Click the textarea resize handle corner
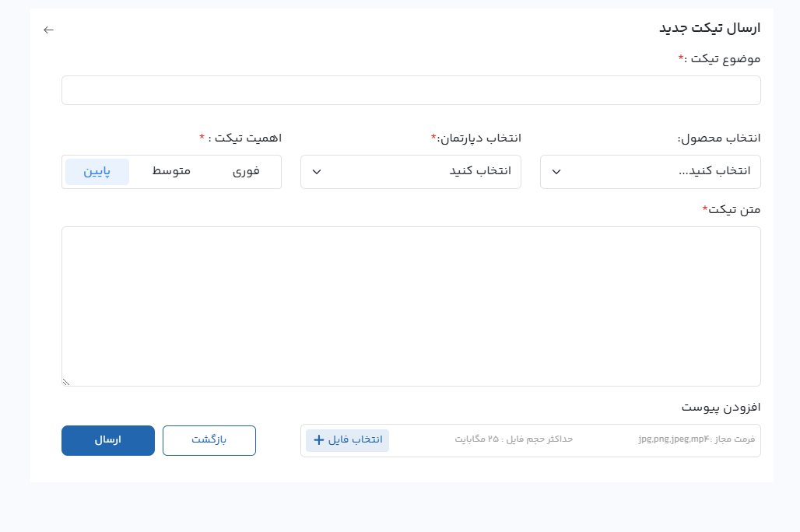The height and width of the screenshot is (532, 800). pos(66,381)
